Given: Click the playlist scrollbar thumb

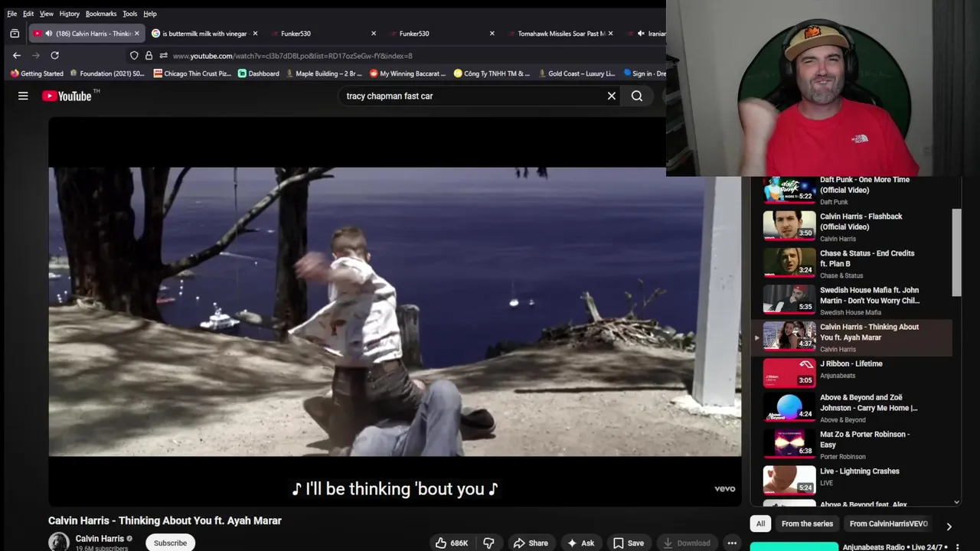Looking at the screenshot, I should pyautogui.click(x=956, y=253).
